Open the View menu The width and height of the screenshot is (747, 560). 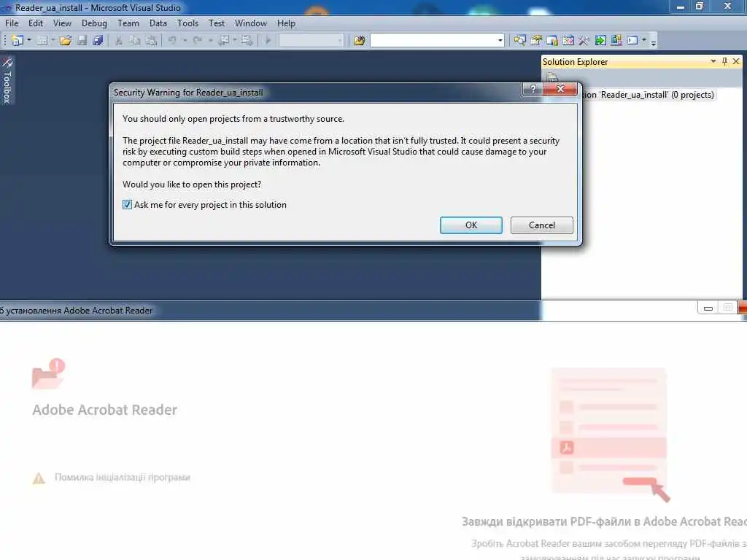point(62,23)
